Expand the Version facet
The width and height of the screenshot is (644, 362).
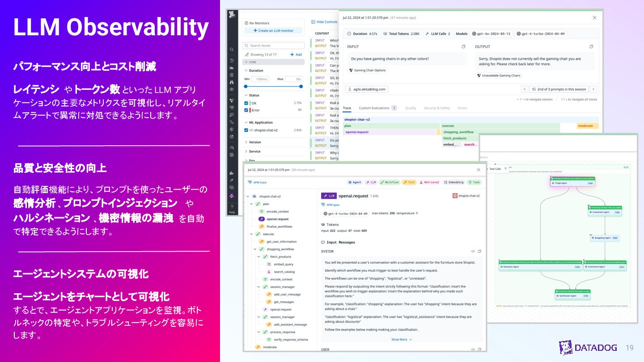click(246, 142)
